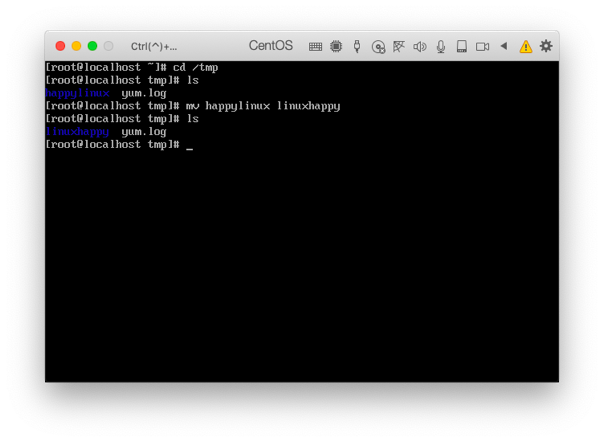604x442 pixels.
Task: Open the VM configuration gear icon
Action: (546, 46)
